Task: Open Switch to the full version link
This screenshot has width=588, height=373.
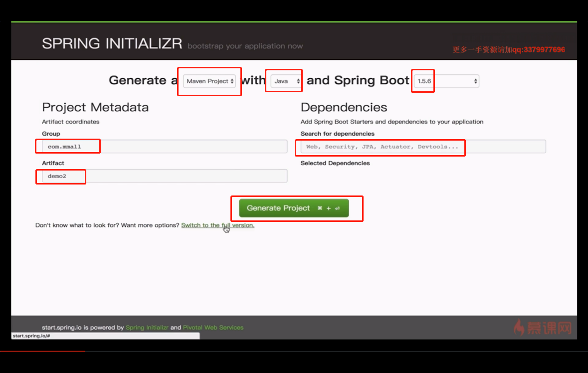Action: (x=217, y=225)
